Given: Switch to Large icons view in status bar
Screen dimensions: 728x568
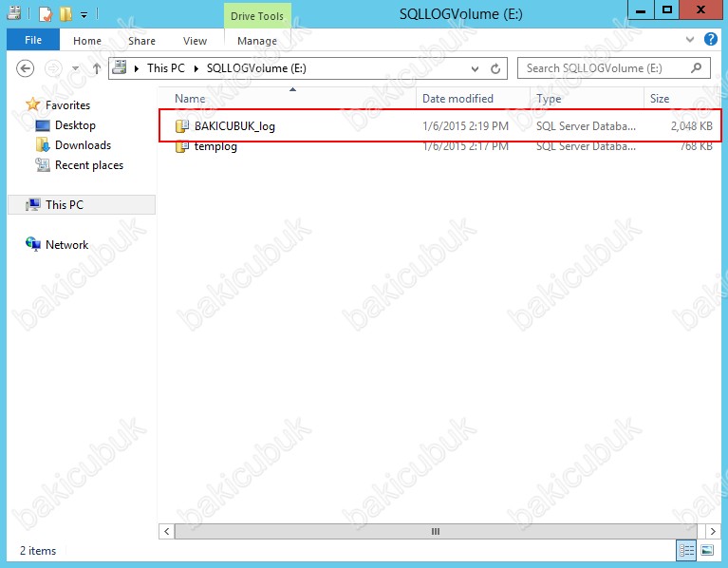Looking at the screenshot, I should [x=707, y=551].
